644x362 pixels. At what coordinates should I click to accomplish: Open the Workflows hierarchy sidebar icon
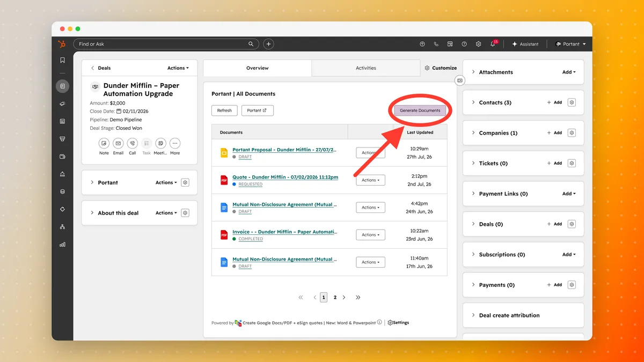click(x=63, y=227)
